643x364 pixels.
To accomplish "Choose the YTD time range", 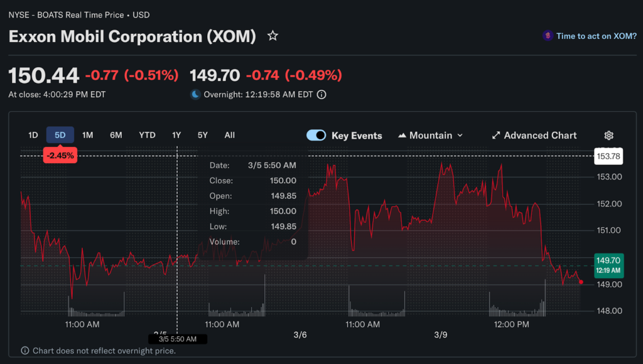I will pyautogui.click(x=147, y=135).
